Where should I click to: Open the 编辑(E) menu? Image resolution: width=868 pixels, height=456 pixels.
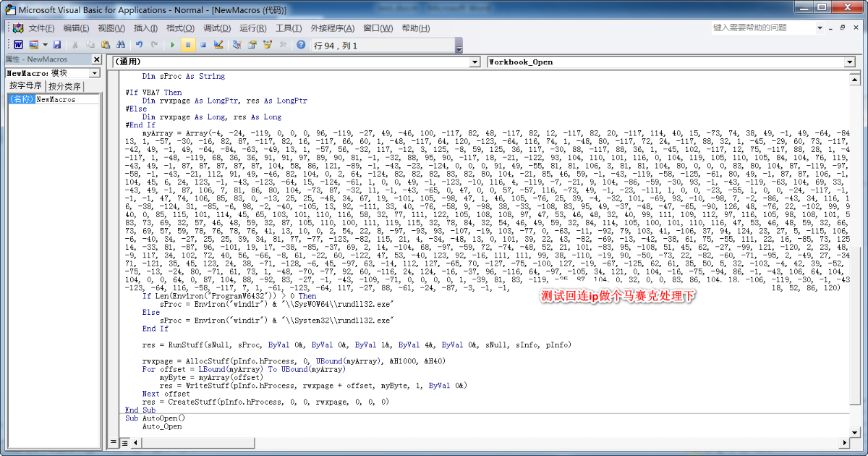pyautogui.click(x=76, y=28)
